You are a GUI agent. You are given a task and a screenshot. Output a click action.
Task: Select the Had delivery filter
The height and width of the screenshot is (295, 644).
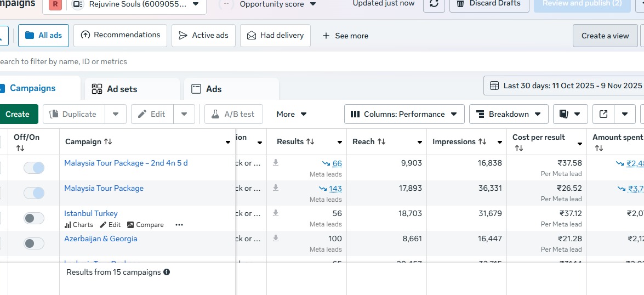[275, 35]
